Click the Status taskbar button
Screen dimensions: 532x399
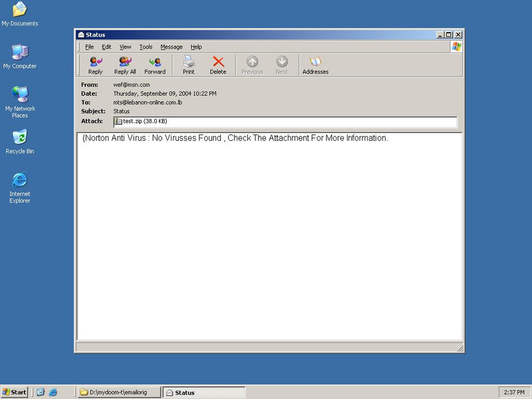(203, 392)
